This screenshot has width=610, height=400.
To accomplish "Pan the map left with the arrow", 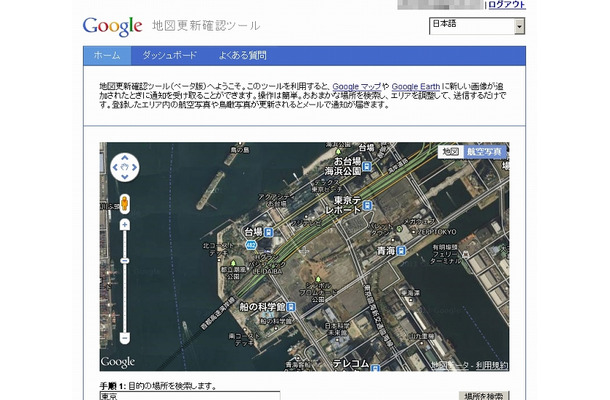I will coord(115,168).
